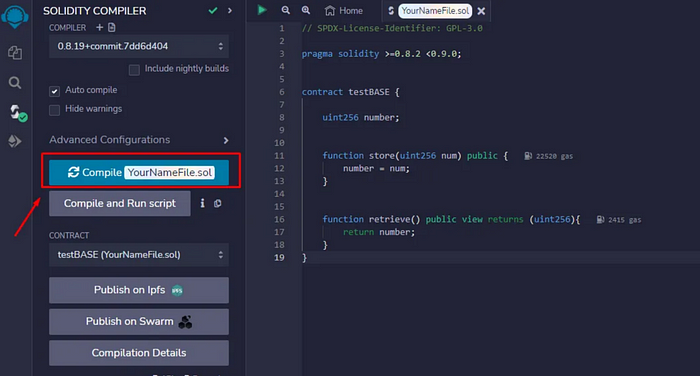Disable the Auto compile checkbox
This screenshot has height=376, width=700.
pyautogui.click(x=54, y=91)
